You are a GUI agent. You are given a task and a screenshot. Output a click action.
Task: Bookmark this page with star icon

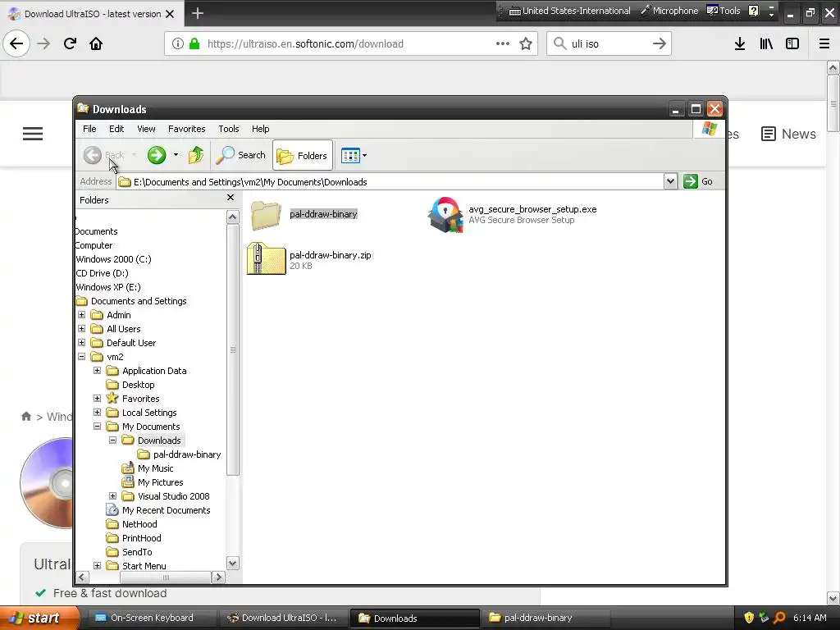point(526,43)
